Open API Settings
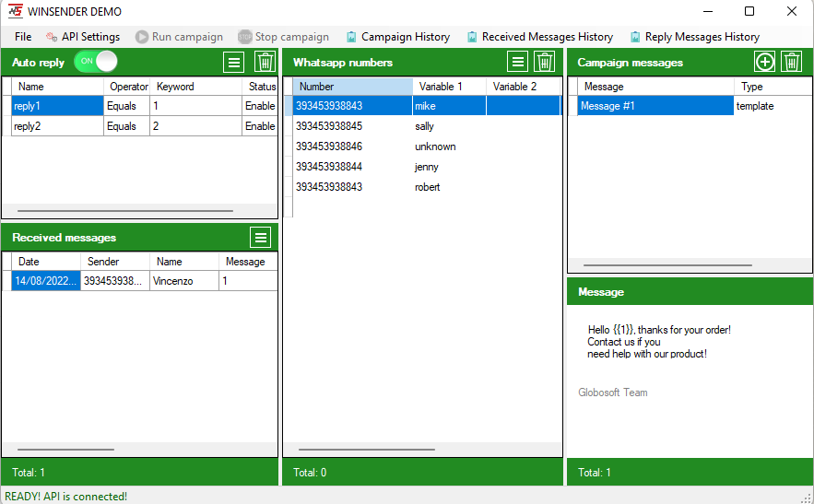The height and width of the screenshot is (504, 814). click(x=83, y=37)
